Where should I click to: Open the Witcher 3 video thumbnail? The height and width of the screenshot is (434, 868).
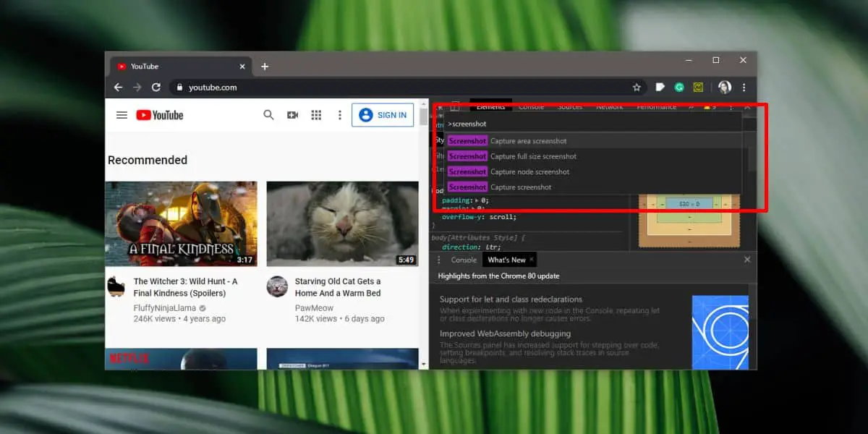click(181, 224)
